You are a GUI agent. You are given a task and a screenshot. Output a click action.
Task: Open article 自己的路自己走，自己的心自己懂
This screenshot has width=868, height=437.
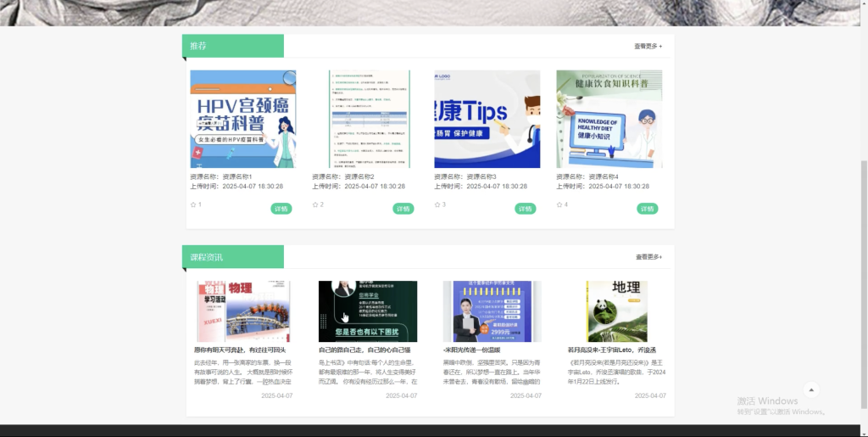(364, 350)
